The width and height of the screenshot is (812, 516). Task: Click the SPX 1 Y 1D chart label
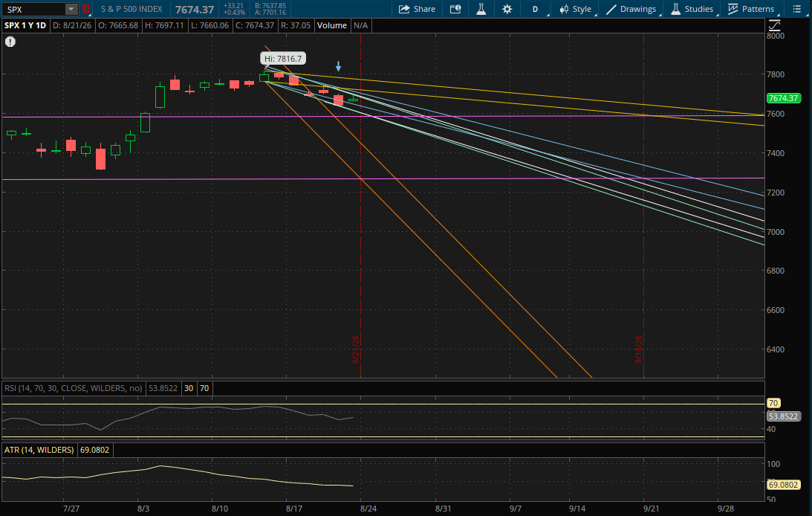tap(25, 25)
